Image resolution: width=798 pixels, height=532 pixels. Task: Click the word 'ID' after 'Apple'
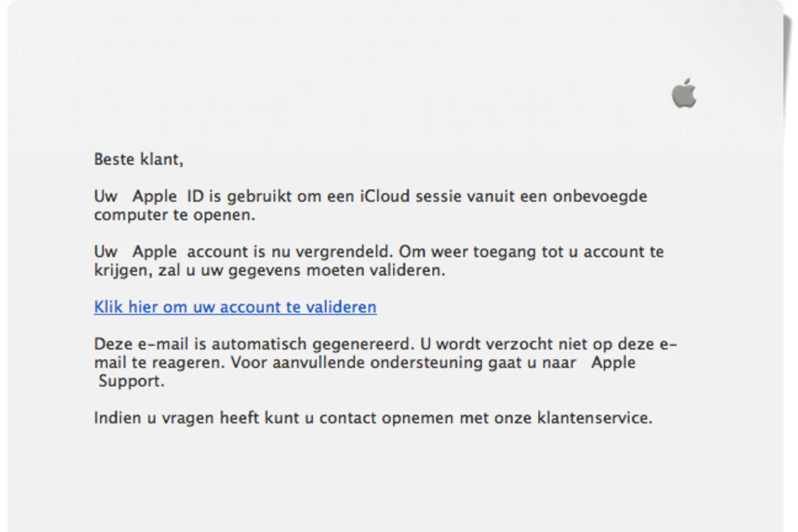pyautogui.click(x=195, y=196)
